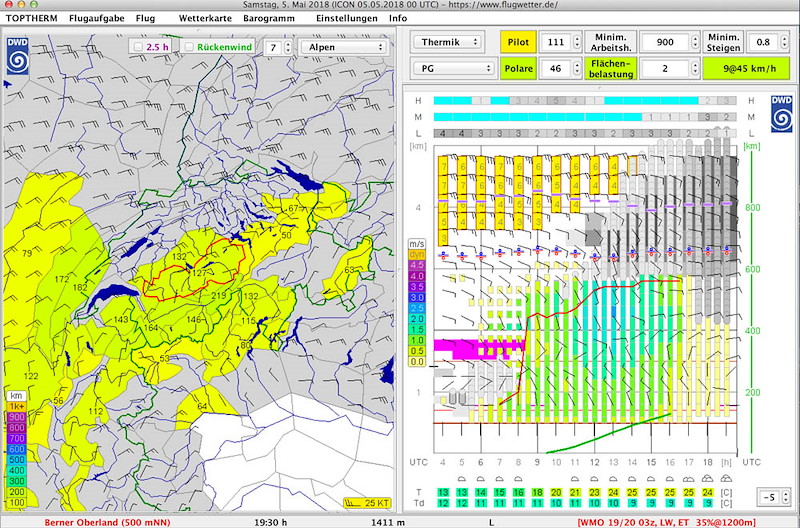Viewport: 800px width, 528px height.
Task: Open the Barogramm menu
Action: pyautogui.click(x=269, y=18)
